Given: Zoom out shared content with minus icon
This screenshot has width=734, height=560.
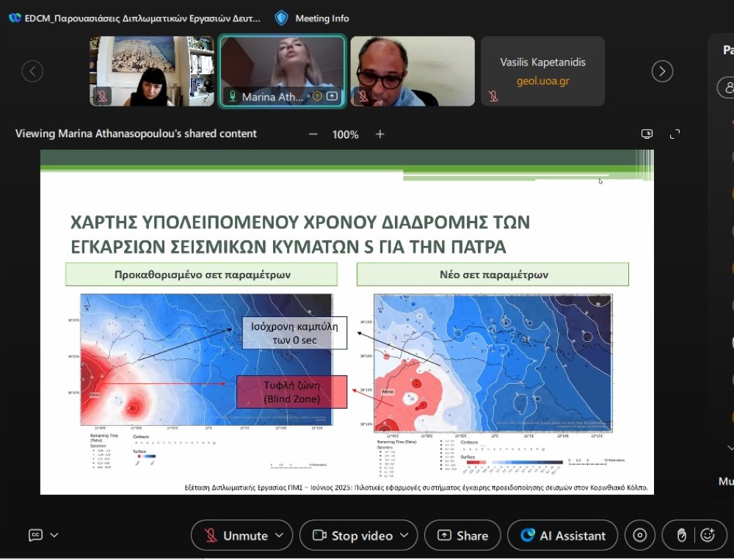Looking at the screenshot, I should pyautogui.click(x=313, y=134).
